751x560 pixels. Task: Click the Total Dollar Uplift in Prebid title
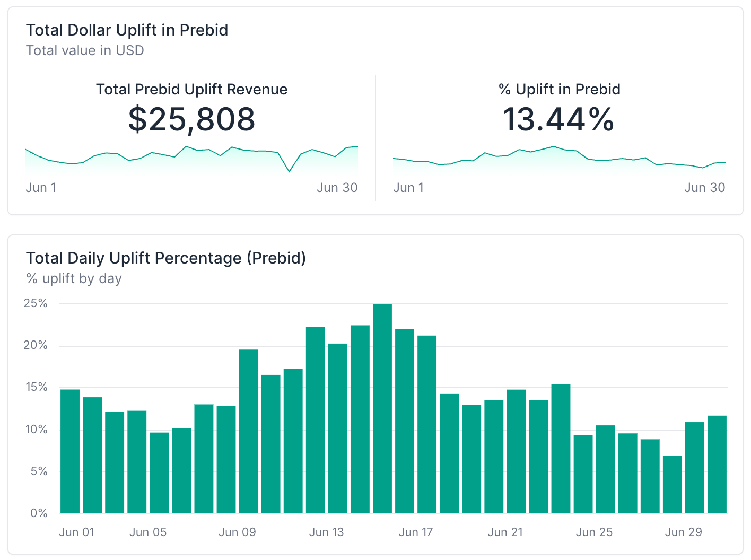point(127,30)
